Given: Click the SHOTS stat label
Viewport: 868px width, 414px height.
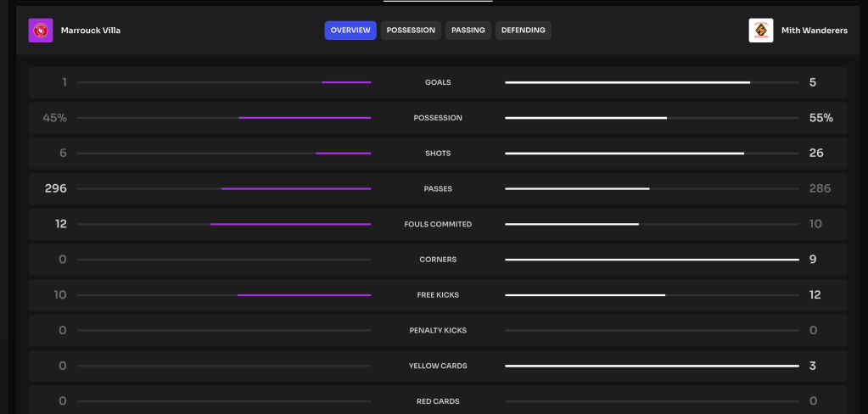Looking at the screenshot, I should pos(438,154).
